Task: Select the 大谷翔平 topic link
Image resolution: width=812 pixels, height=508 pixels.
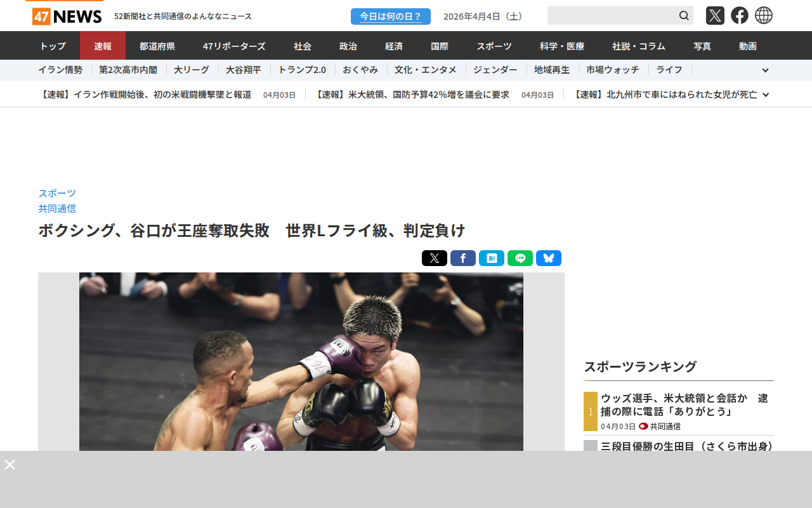Action: pos(244,70)
